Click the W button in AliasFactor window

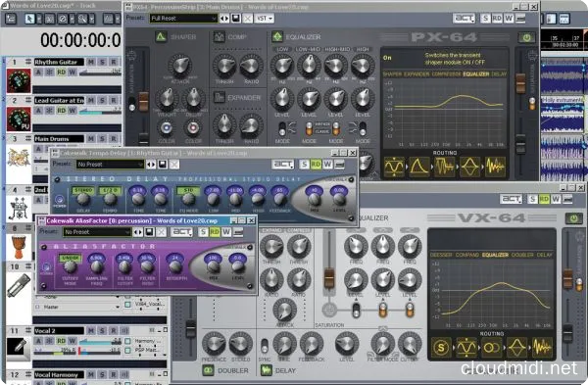(226, 232)
